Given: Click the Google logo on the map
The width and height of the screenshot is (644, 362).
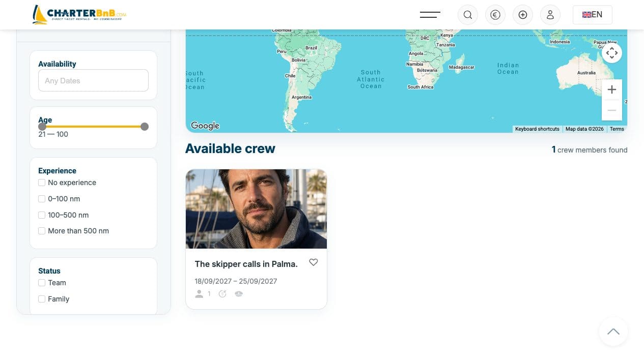Looking at the screenshot, I should click(x=205, y=126).
